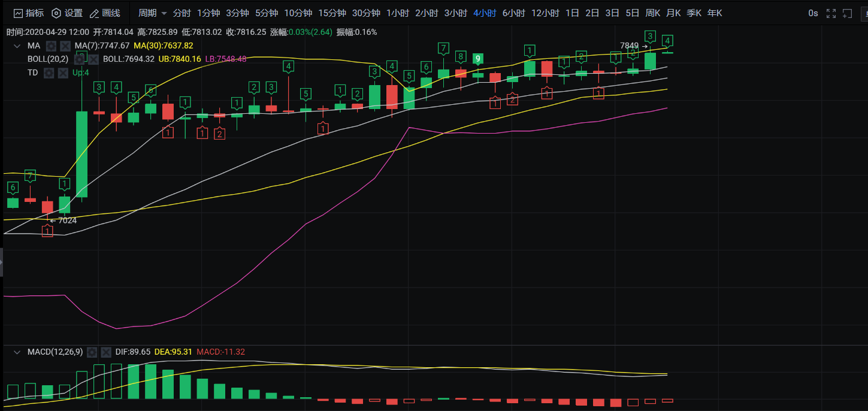The image size is (868, 411).
Task: Select the 1小时 interval
Action: pos(398,13)
